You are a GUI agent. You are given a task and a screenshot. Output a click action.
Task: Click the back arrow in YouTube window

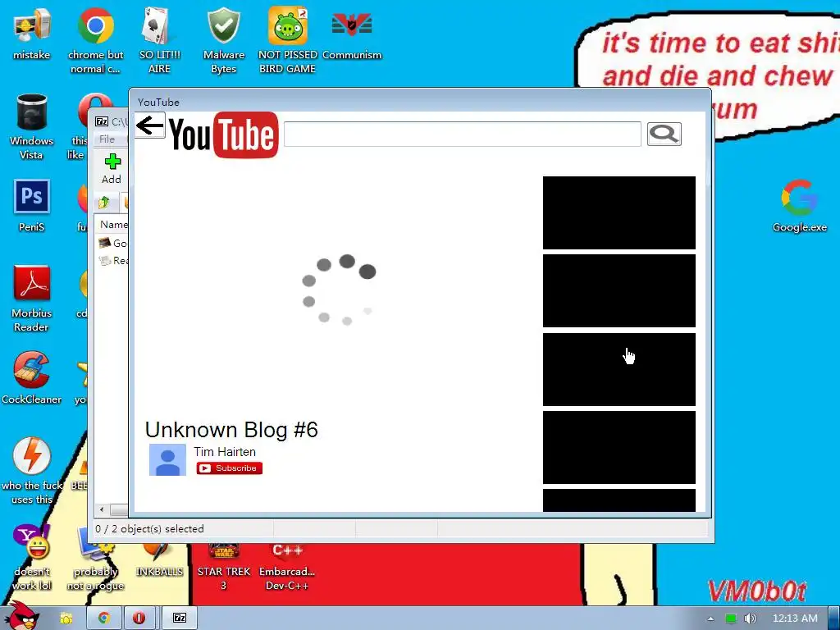(149, 126)
